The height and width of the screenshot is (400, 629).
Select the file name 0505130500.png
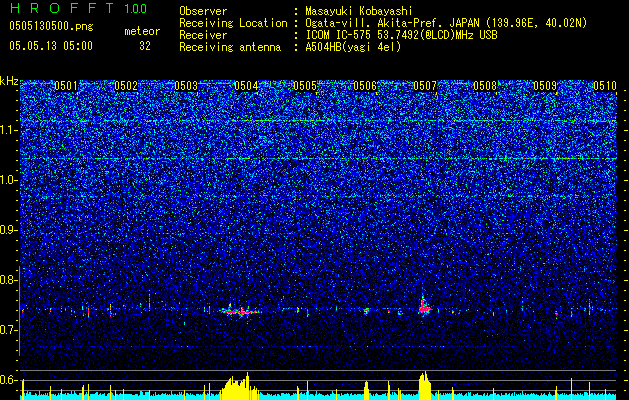pos(51,26)
